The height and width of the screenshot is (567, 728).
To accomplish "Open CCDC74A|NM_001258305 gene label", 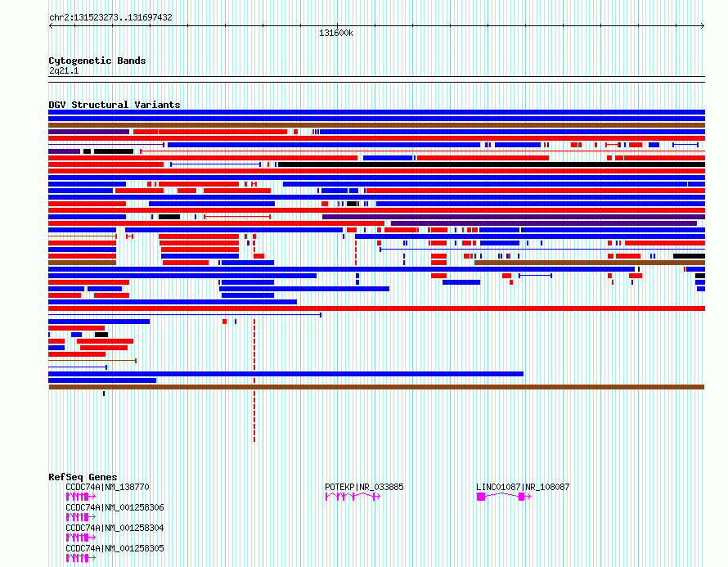I will [x=115, y=548].
